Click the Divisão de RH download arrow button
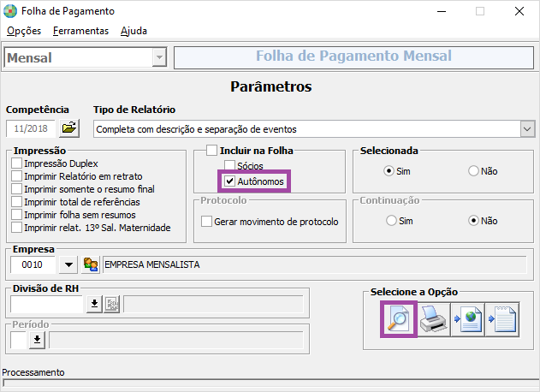 (94, 304)
